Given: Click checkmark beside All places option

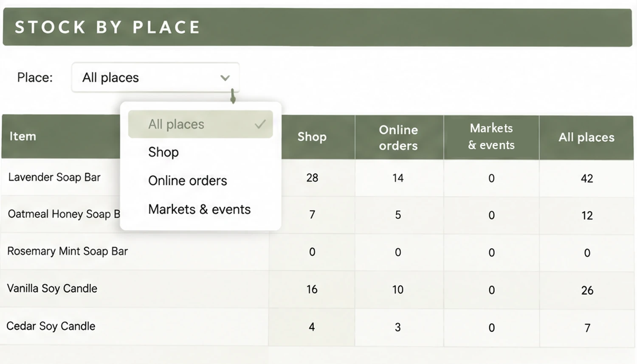Looking at the screenshot, I should click(x=260, y=124).
